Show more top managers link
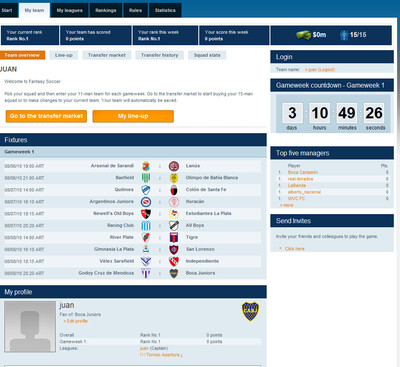 [x=287, y=205]
